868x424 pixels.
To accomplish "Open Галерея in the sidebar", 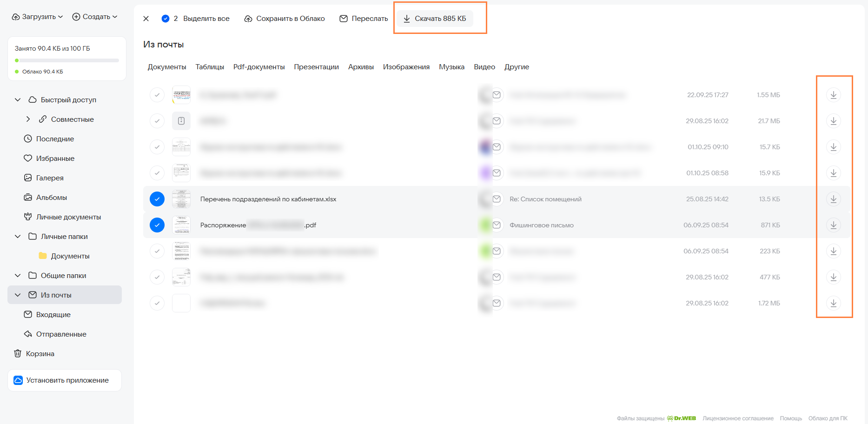I will [x=50, y=178].
